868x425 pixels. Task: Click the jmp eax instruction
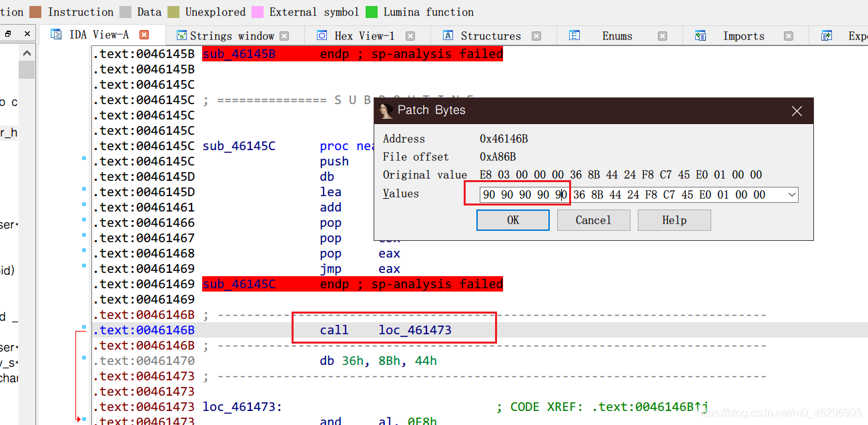click(x=360, y=269)
